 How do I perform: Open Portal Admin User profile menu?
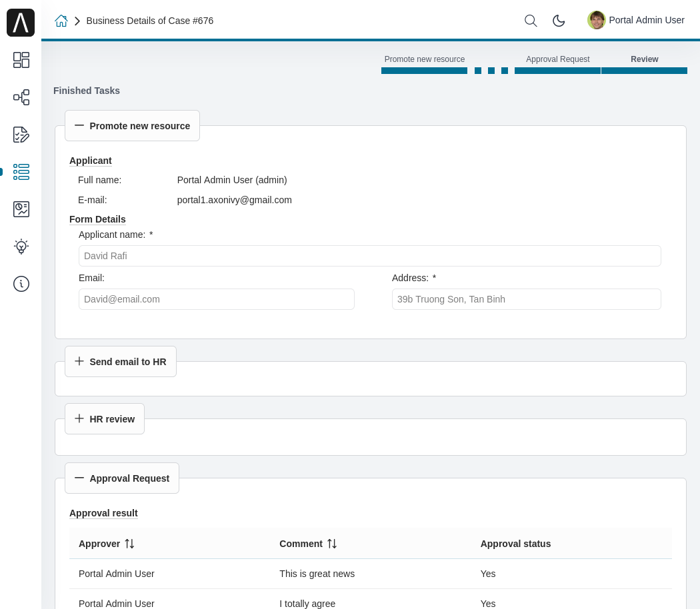click(636, 20)
